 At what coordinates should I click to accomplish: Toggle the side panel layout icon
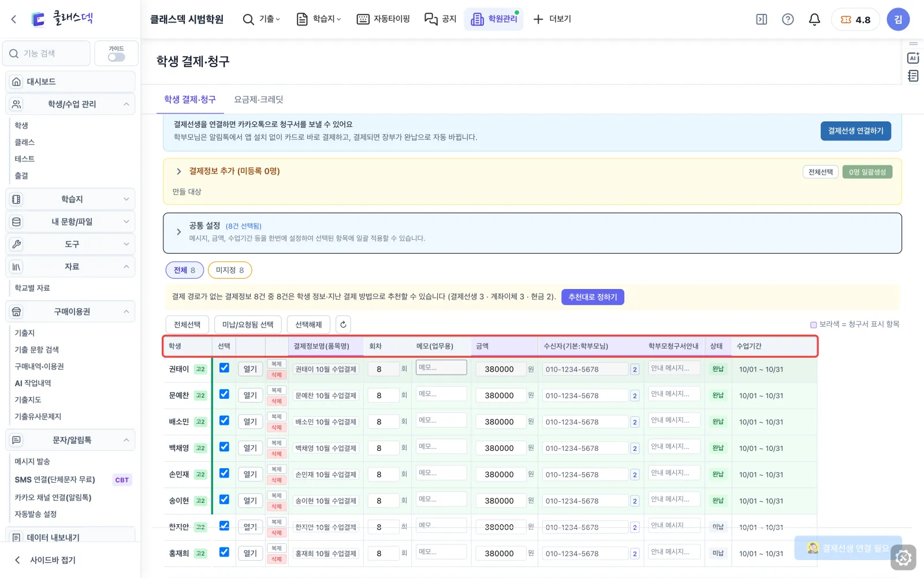click(762, 19)
